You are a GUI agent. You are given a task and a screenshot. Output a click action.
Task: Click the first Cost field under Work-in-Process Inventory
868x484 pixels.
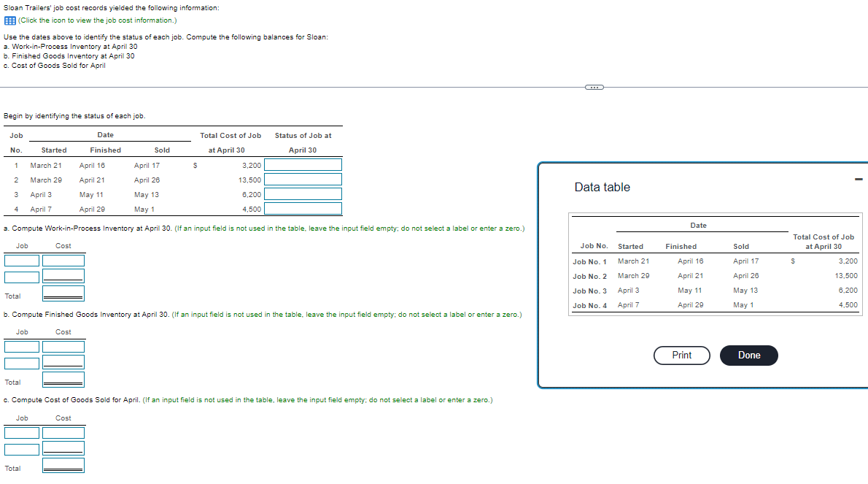click(x=63, y=260)
